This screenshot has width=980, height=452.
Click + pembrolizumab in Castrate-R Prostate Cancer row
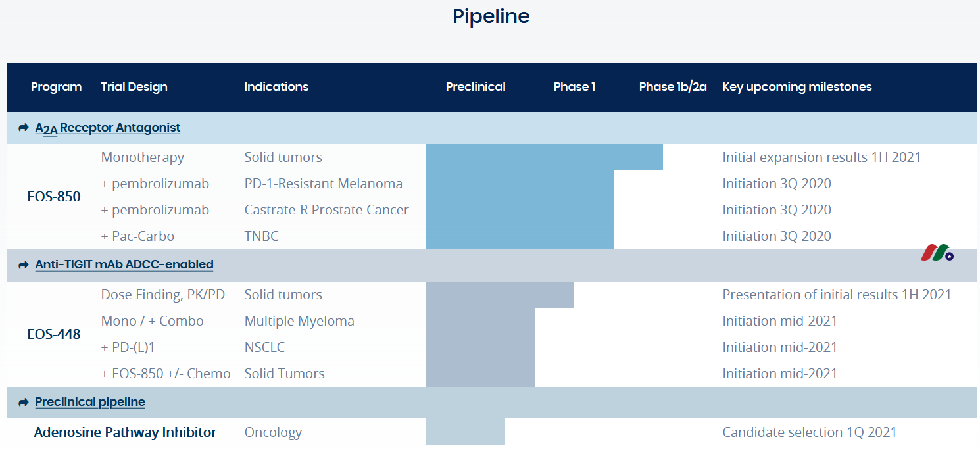click(x=155, y=210)
